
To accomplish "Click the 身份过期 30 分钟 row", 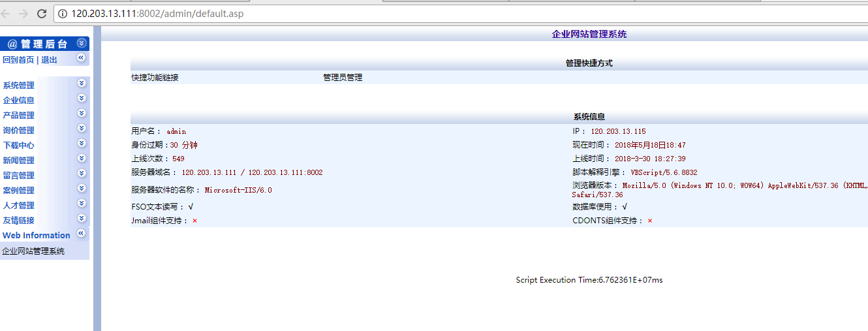I will coord(164,145).
